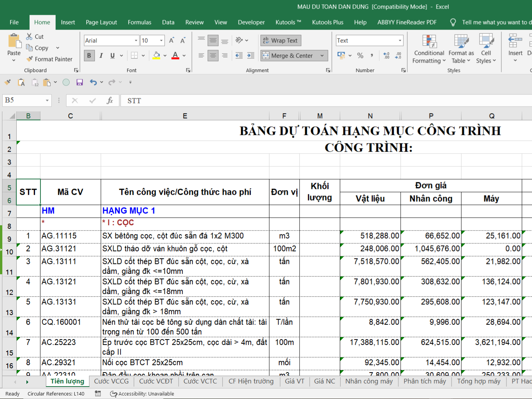The width and height of the screenshot is (532, 399).
Task: Click the Orientation text rotate icon
Action: pos(239,40)
